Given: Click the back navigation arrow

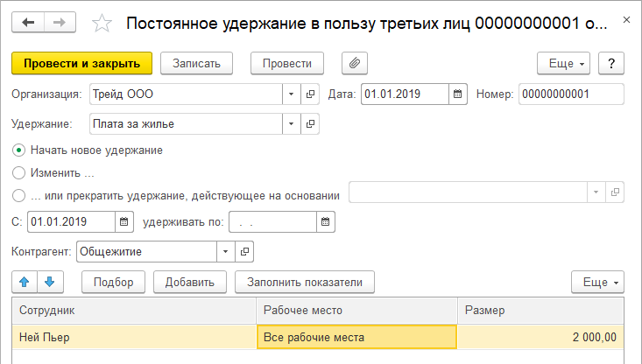Looking at the screenshot, I should (26, 23).
